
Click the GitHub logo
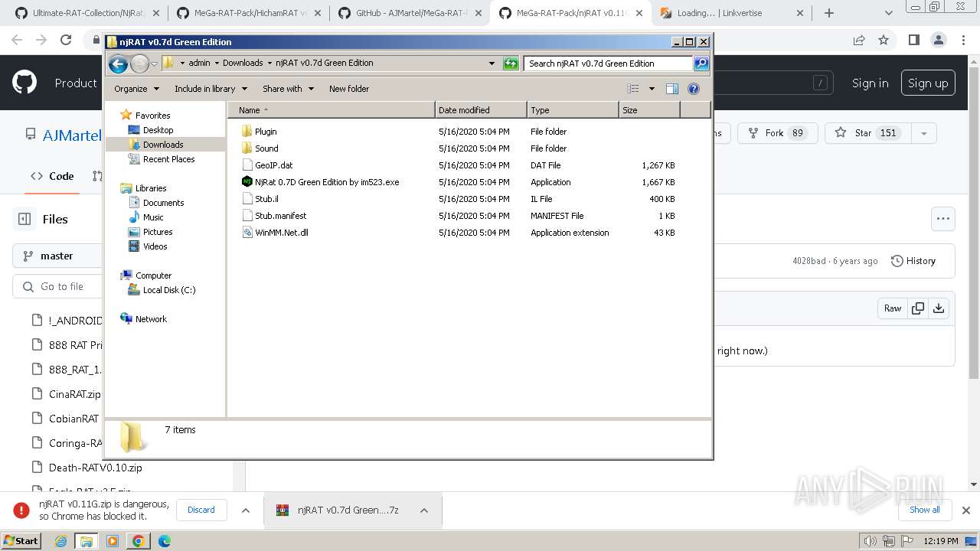pyautogui.click(x=24, y=83)
